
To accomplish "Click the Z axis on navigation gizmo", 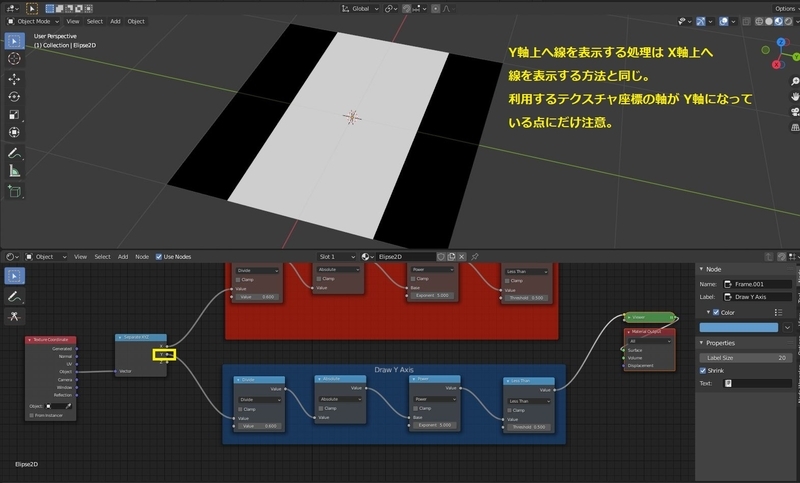I will (x=781, y=42).
